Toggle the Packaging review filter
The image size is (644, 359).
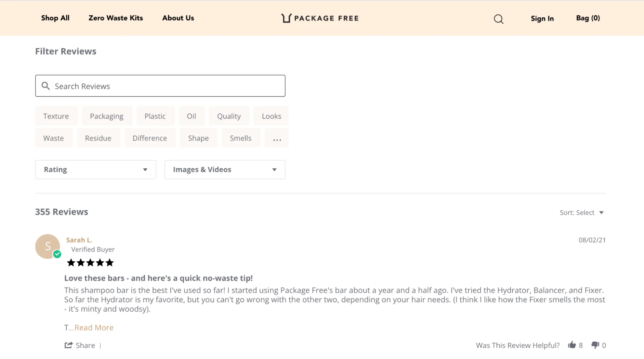point(107,116)
